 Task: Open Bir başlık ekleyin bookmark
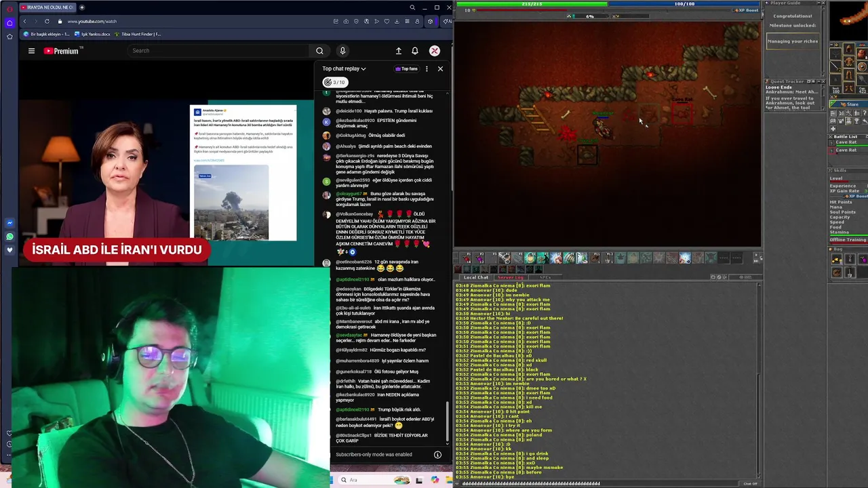[46, 34]
